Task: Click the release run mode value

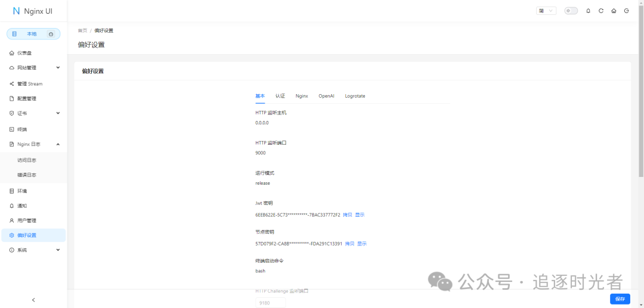Action: point(263,183)
